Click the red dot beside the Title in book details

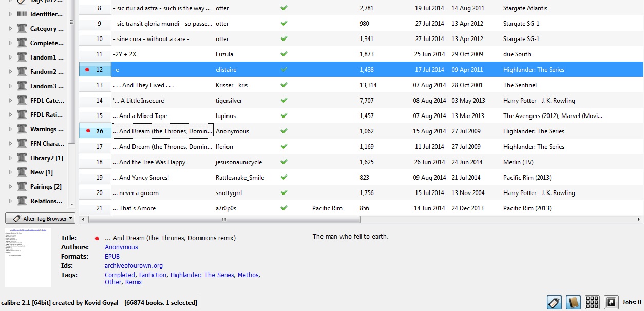coord(97,238)
